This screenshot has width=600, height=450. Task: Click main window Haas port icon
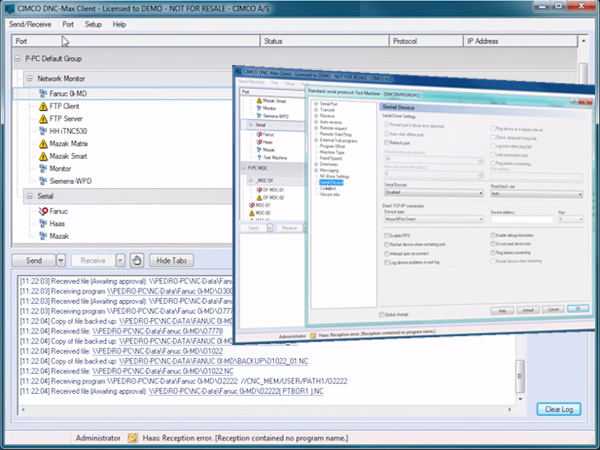tap(43, 223)
